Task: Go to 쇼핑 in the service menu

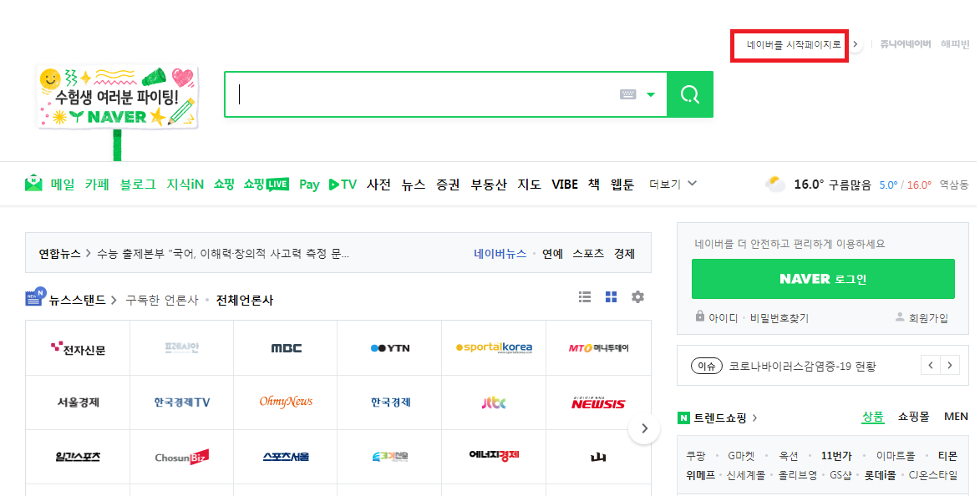Action: coord(224,185)
